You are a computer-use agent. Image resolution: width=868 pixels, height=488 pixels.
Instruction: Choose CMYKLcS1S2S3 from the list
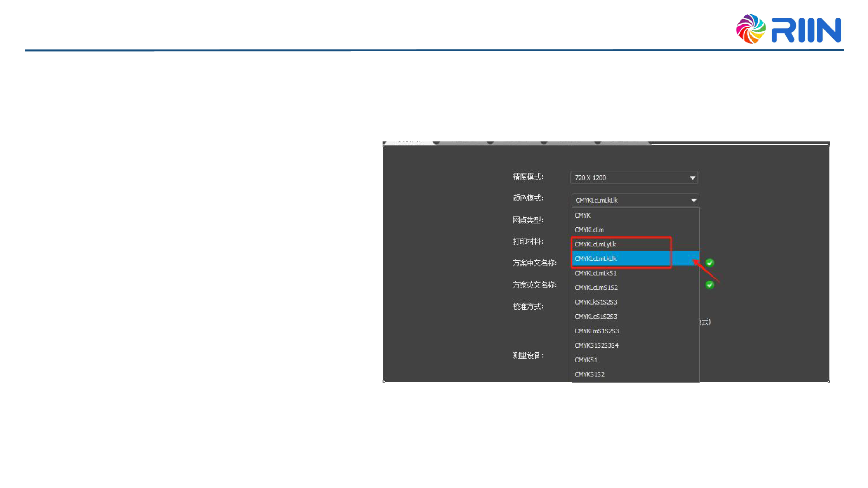coord(596,316)
